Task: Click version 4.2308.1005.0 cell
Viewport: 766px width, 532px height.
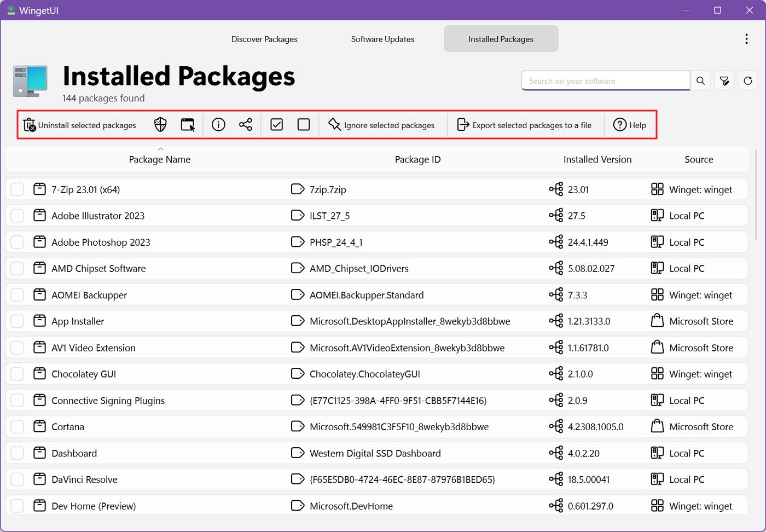Action: coord(595,427)
